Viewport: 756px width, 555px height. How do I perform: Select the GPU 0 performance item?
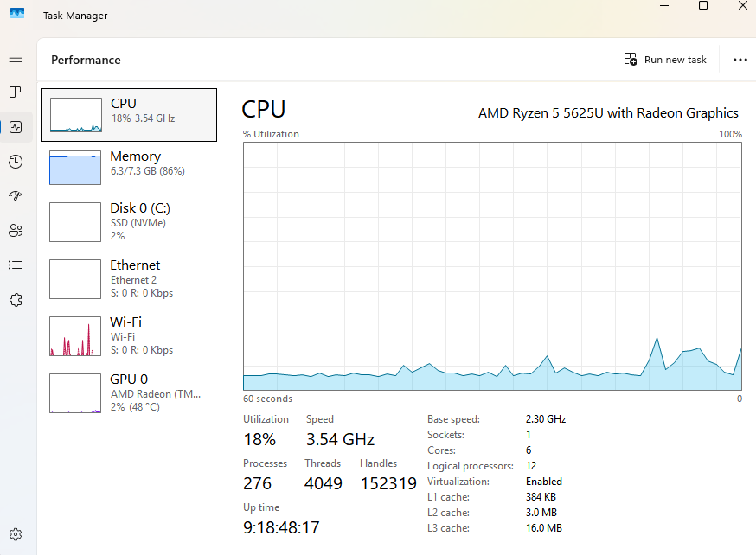tap(130, 392)
